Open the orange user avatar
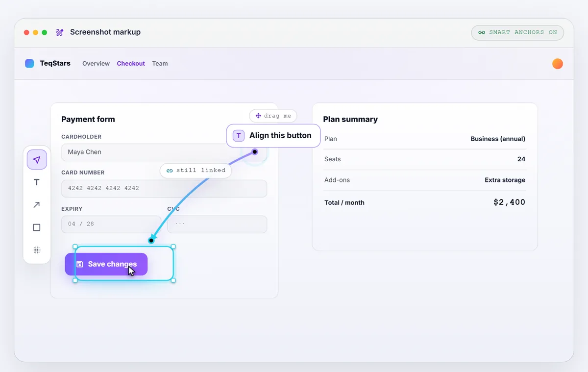Image resolution: width=588 pixels, height=372 pixels. point(558,64)
